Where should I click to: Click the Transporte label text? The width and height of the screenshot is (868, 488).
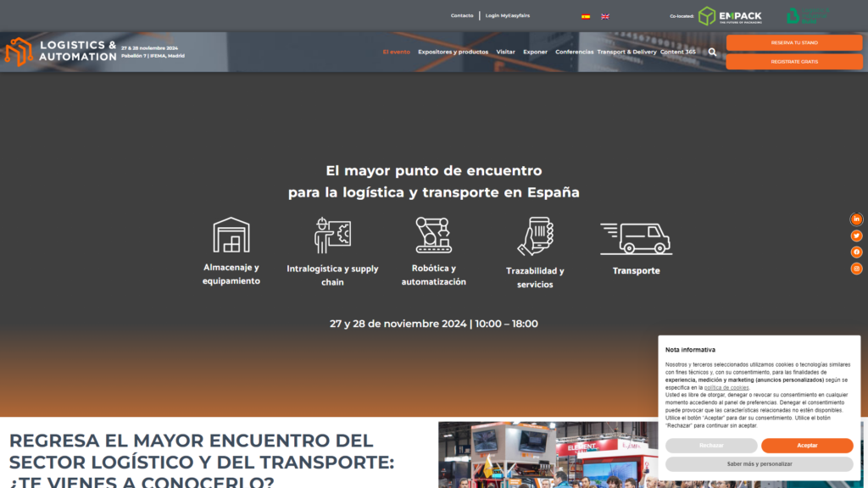click(x=636, y=270)
